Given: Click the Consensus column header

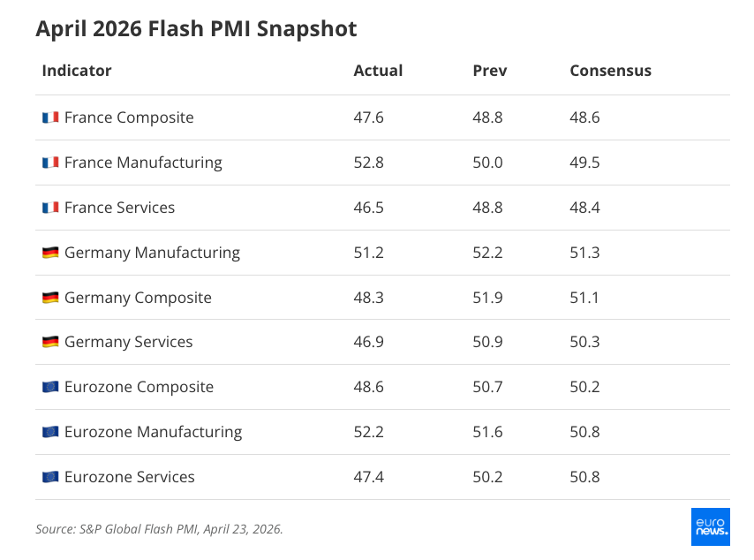Looking at the screenshot, I should [610, 71].
